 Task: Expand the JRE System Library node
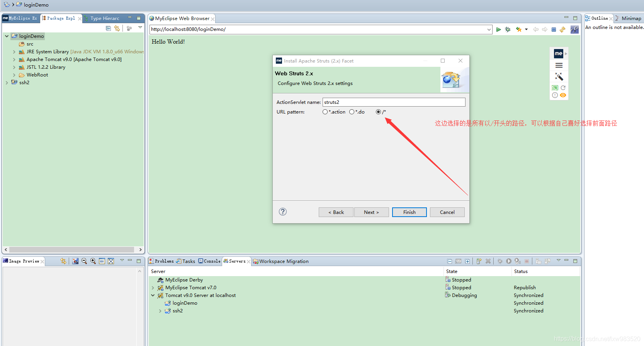(x=14, y=52)
